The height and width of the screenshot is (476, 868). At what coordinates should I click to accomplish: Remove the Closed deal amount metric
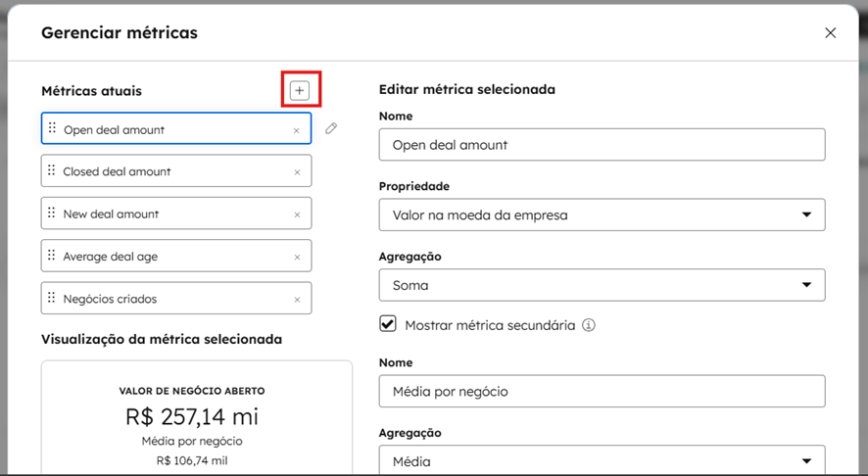297,171
